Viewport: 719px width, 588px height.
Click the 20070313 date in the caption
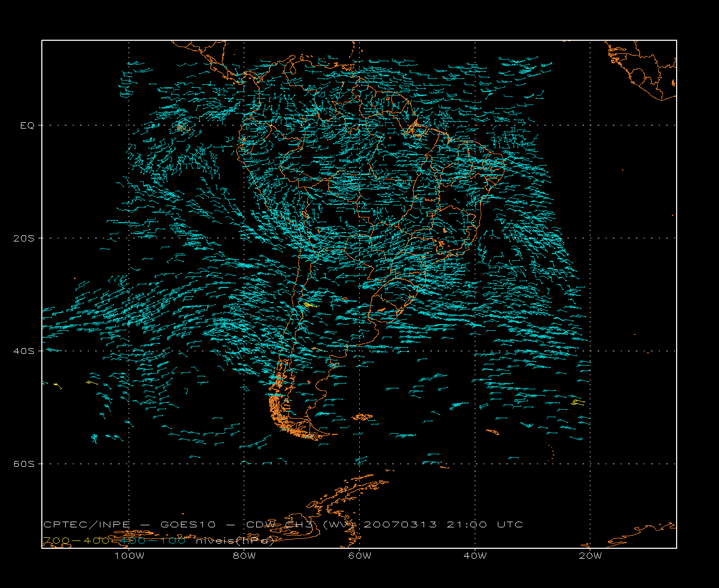(x=400, y=524)
